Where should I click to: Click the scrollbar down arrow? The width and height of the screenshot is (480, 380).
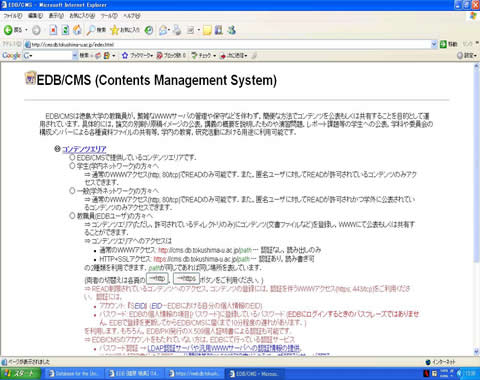click(476, 351)
